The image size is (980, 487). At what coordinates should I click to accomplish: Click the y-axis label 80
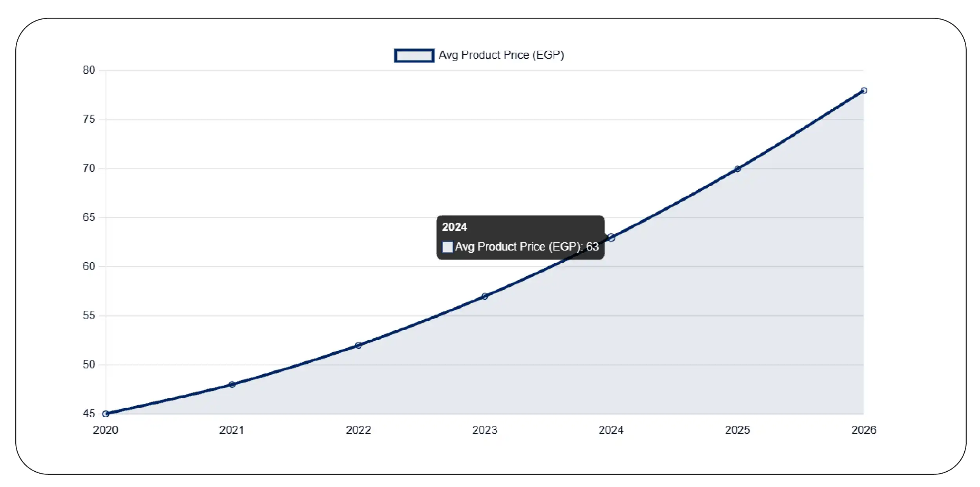pyautogui.click(x=89, y=70)
